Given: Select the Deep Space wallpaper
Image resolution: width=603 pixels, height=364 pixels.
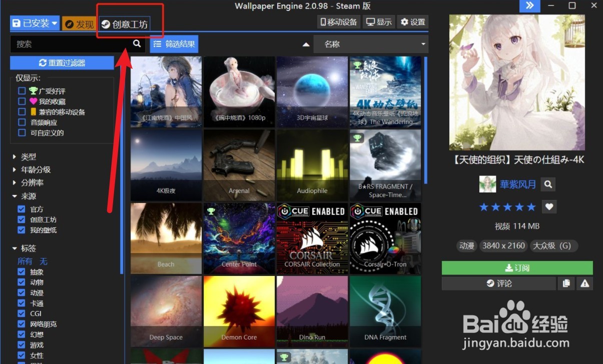Looking at the screenshot, I should (166, 311).
